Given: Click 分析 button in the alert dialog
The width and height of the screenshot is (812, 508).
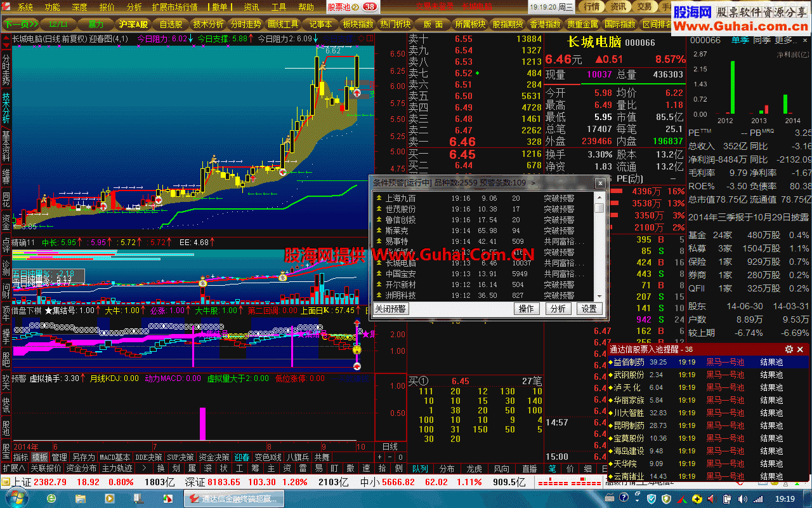Looking at the screenshot, I should pos(558,309).
